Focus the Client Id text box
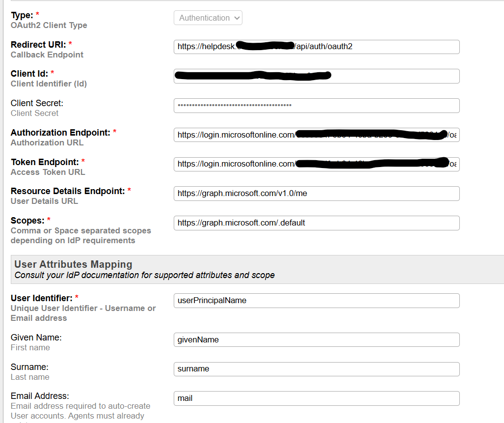This screenshot has width=504, height=423. 316,76
